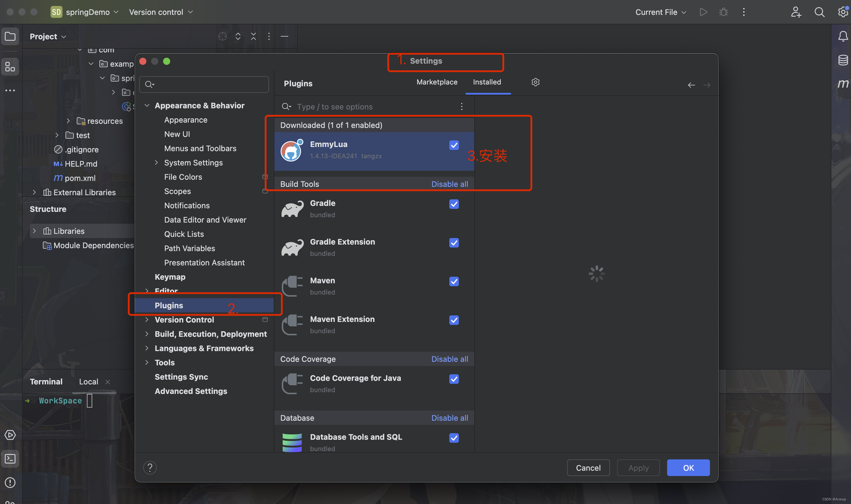Disable the Gradle plugin checkbox
Image resolution: width=851 pixels, height=504 pixels.
[x=454, y=204]
